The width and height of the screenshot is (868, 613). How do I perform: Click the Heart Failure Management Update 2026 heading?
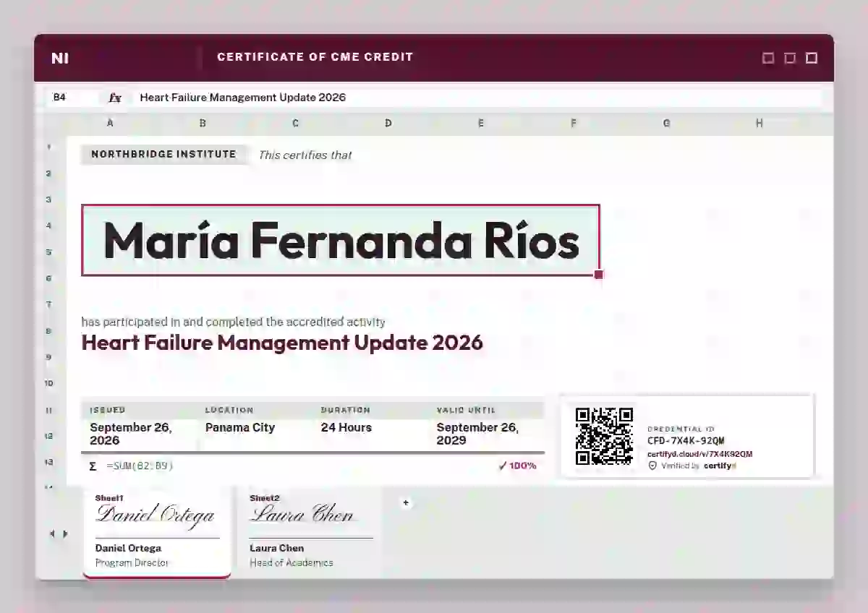(282, 343)
